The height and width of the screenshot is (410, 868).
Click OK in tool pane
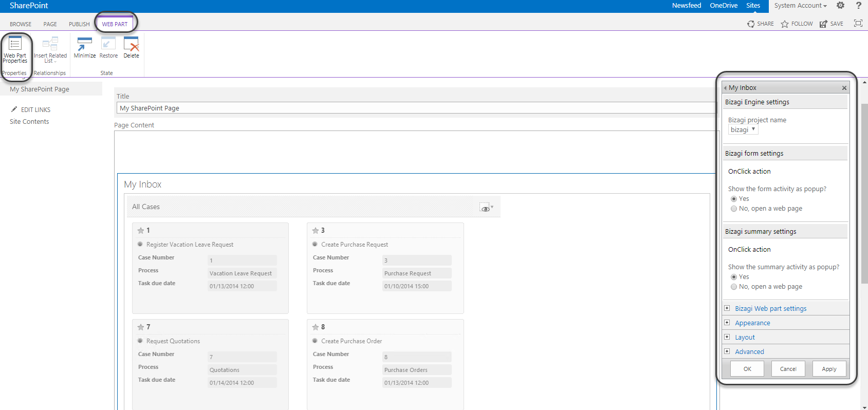click(747, 369)
